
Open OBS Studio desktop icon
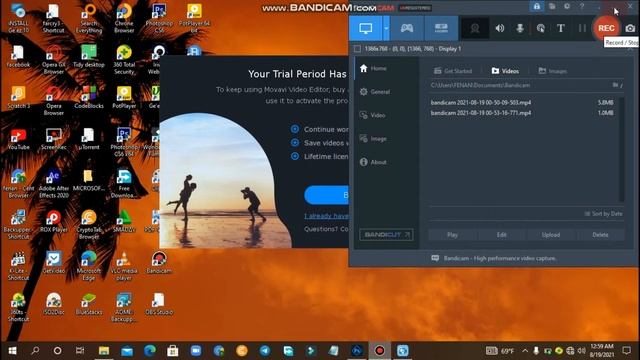[x=159, y=304]
